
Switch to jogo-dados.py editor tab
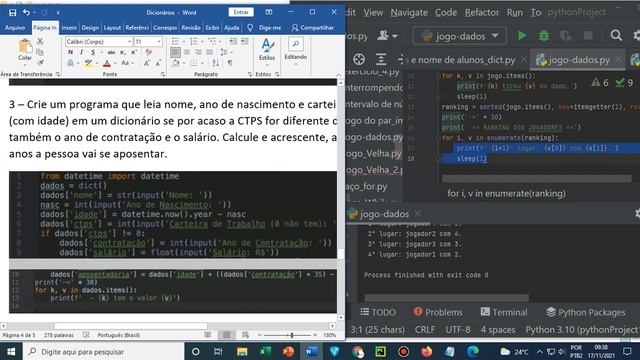[579, 60]
